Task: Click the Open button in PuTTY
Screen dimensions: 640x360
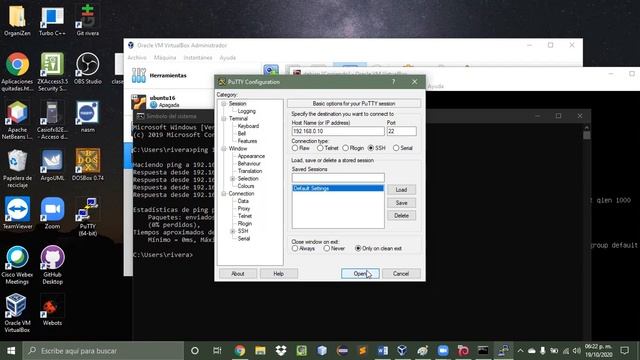Action: click(360, 273)
